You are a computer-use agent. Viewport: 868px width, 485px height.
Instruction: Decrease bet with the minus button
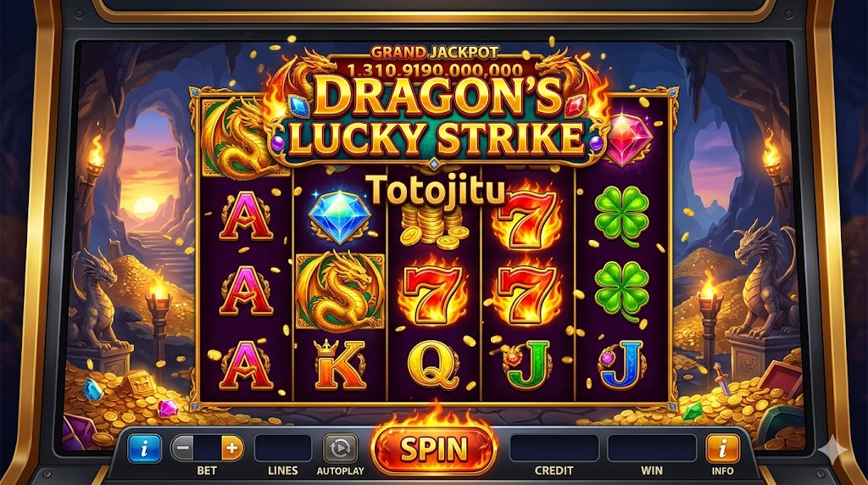click(x=183, y=448)
